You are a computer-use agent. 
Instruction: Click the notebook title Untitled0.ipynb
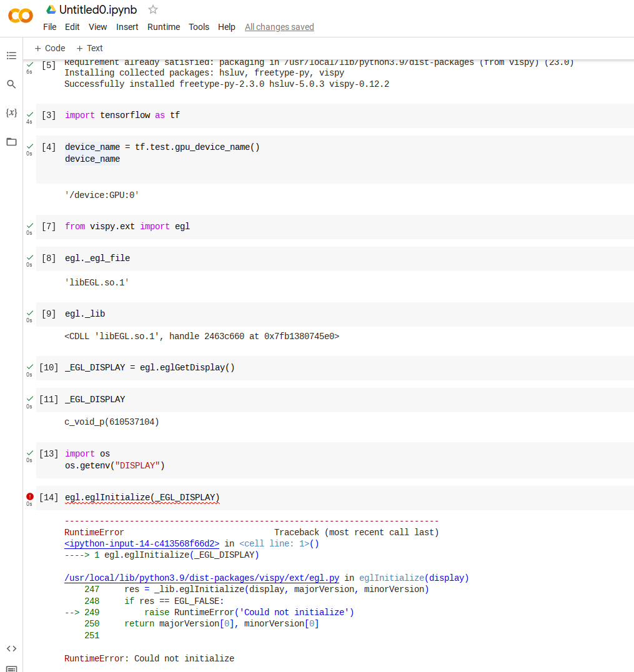pos(98,9)
